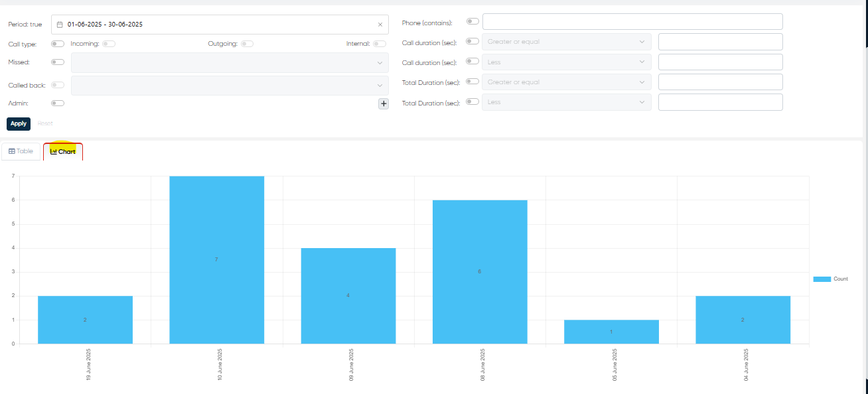Screen dimensions: 868x394
Task: Click the 10 June 2025 bar
Action: [216, 259]
